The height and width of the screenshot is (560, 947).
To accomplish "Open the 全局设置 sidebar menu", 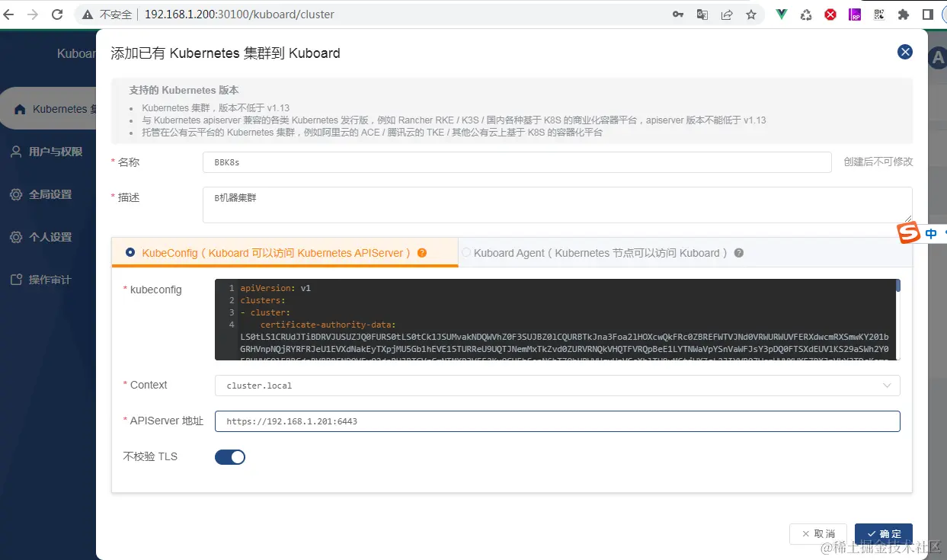I will pyautogui.click(x=48, y=194).
